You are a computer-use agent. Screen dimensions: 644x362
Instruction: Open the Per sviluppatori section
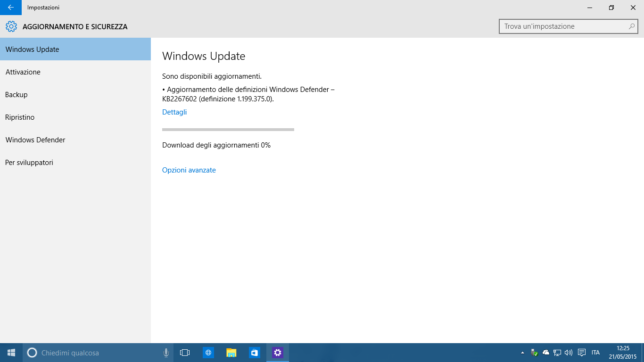coord(75,162)
